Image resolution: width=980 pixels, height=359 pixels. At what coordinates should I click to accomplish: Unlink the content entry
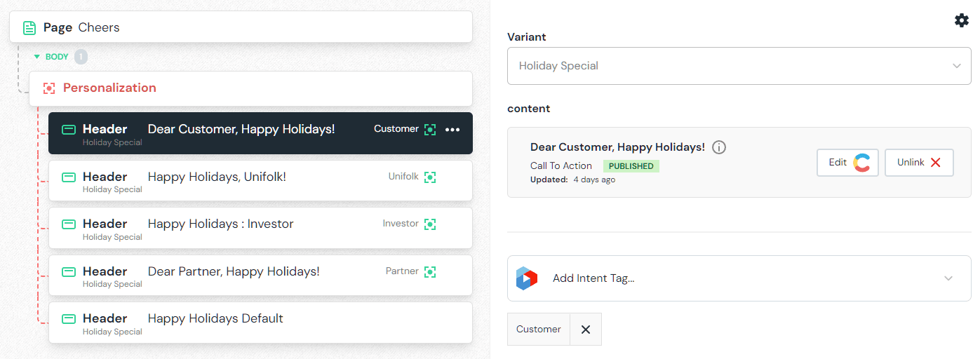(918, 163)
